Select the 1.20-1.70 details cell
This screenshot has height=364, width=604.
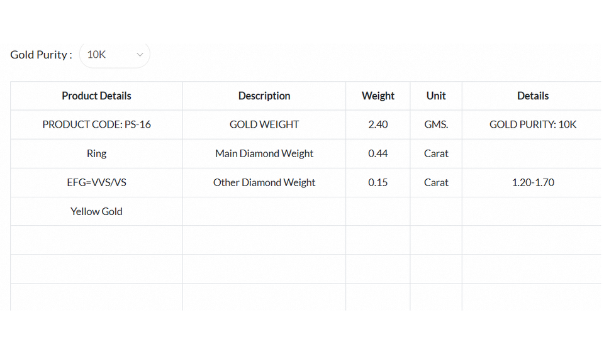(533, 182)
